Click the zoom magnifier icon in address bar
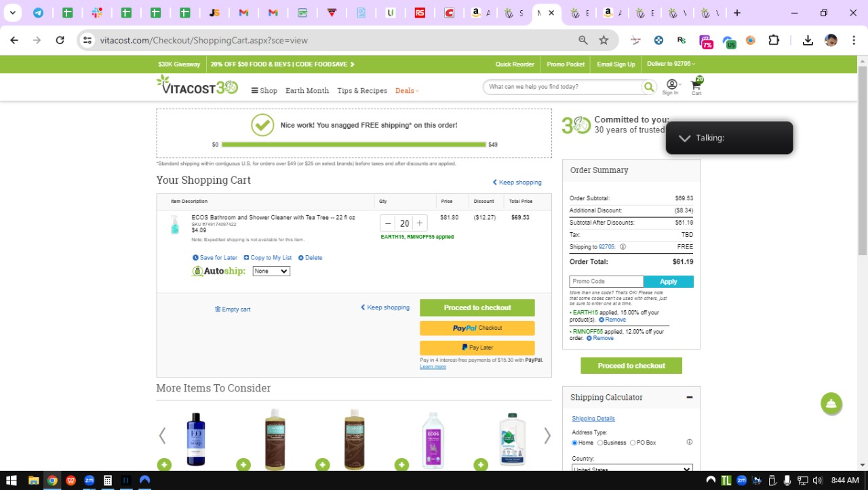The height and width of the screenshot is (490, 868). [583, 40]
